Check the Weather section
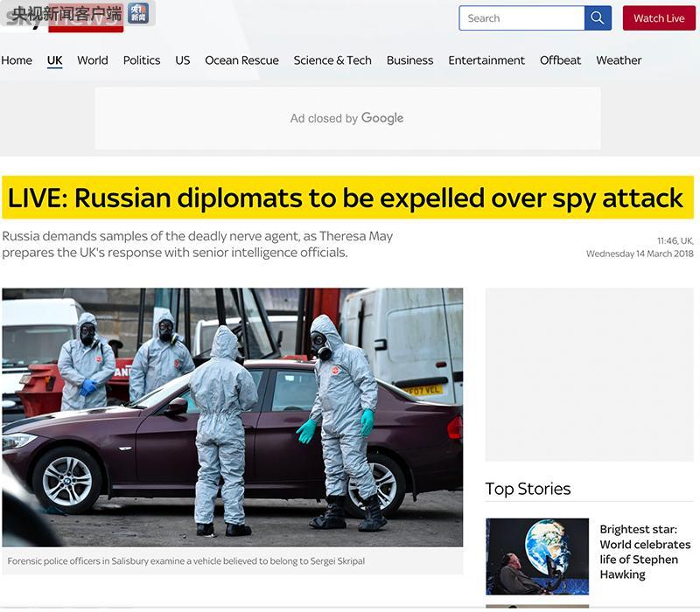The width and height of the screenshot is (700, 612). (619, 60)
